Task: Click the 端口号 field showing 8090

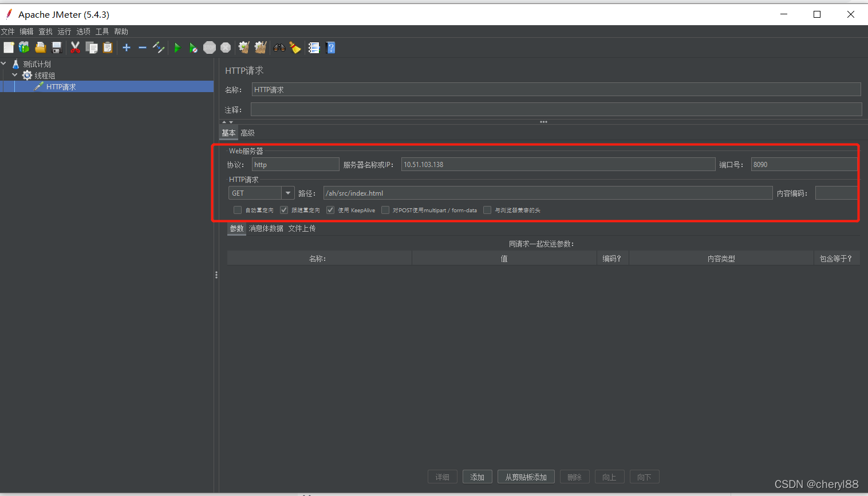Action: click(x=804, y=164)
